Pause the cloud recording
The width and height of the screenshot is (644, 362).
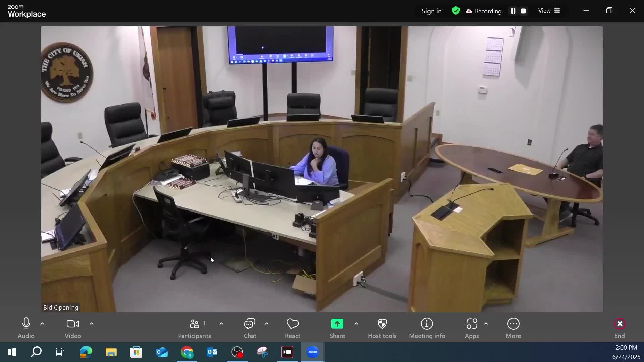[x=513, y=11]
